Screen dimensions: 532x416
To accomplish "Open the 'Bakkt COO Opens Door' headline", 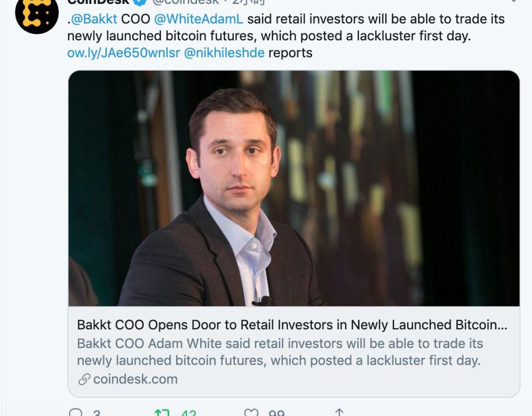I will 292,325.
